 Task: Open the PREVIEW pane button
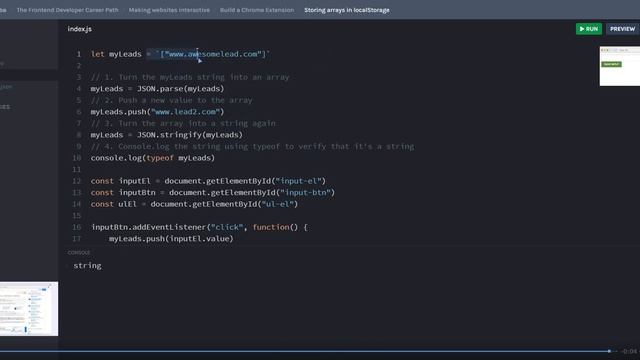point(622,29)
